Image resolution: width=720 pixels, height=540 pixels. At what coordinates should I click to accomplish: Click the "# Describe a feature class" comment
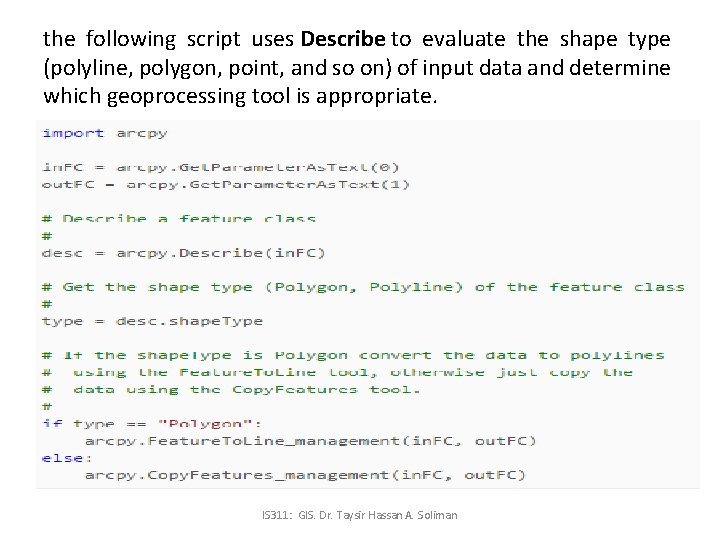pos(179,219)
